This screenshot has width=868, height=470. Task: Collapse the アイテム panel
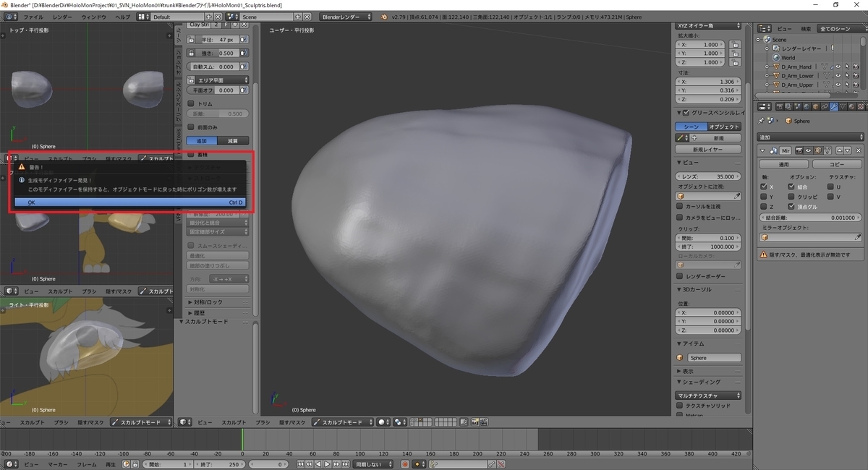coord(693,343)
